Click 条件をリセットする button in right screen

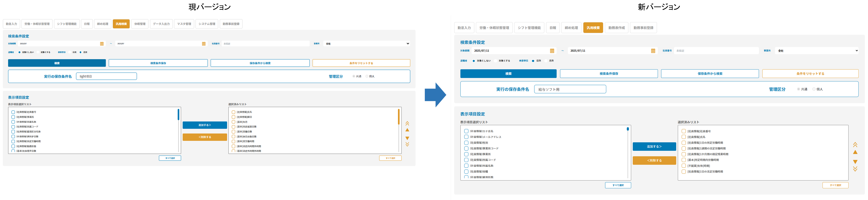tap(810, 74)
